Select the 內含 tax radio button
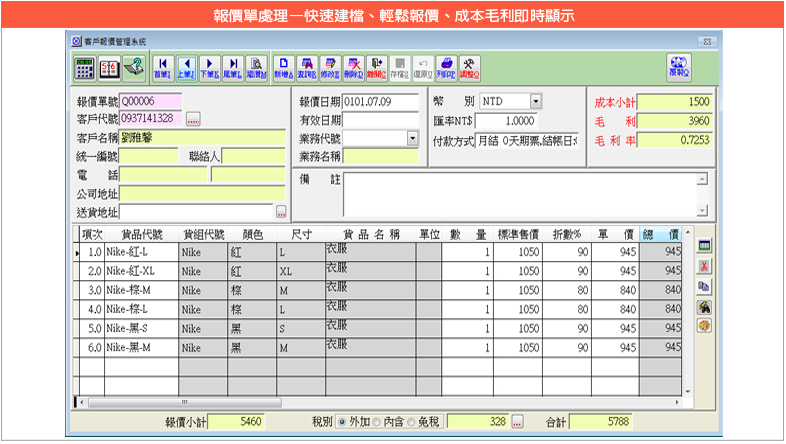786x444 pixels. click(x=377, y=422)
